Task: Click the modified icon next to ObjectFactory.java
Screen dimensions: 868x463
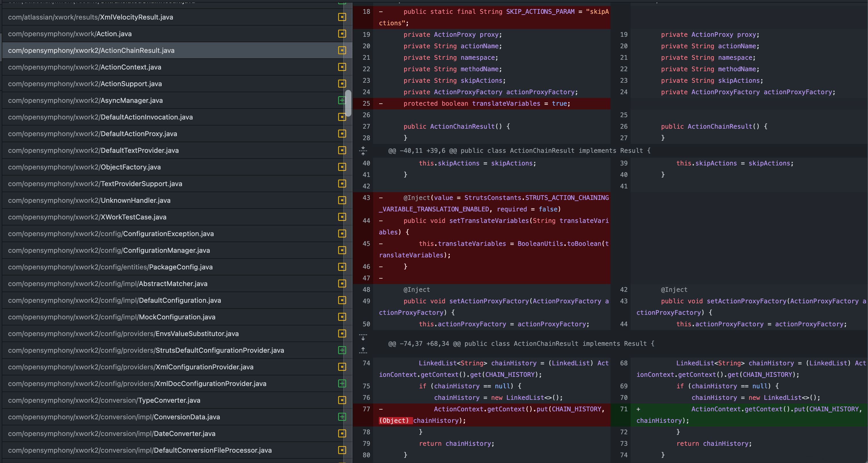Action: 342,167
